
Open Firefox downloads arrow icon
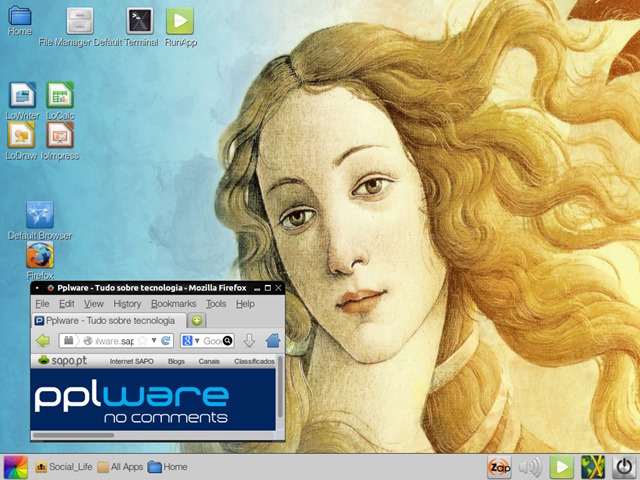pos(249,340)
